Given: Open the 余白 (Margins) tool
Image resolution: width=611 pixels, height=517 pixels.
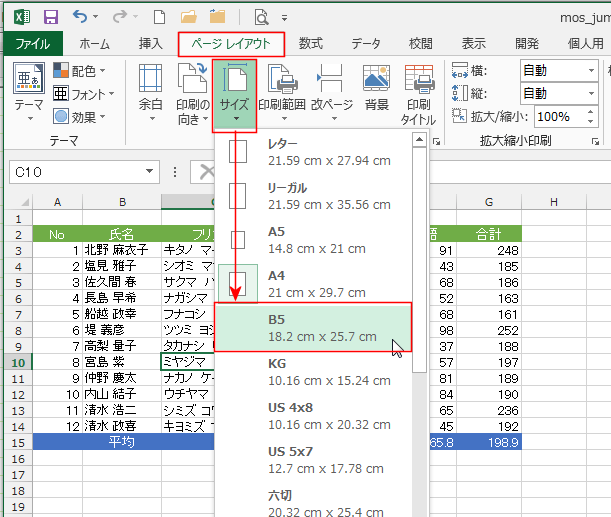Looking at the screenshot, I should click(150, 88).
